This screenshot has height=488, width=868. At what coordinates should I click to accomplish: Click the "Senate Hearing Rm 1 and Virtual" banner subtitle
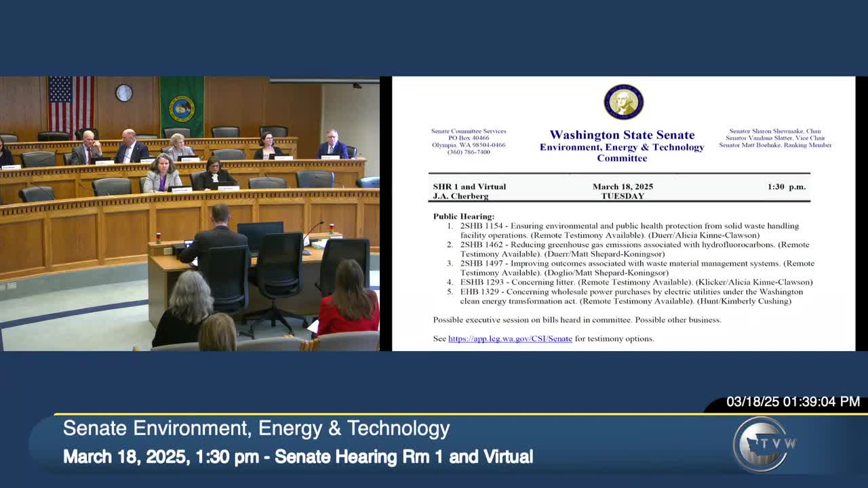point(403,457)
